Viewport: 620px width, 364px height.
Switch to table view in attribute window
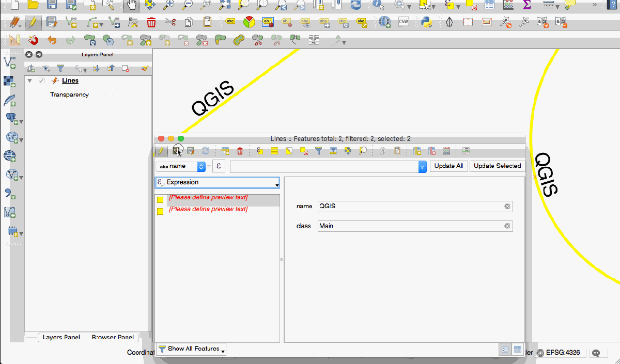pos(517,350)
